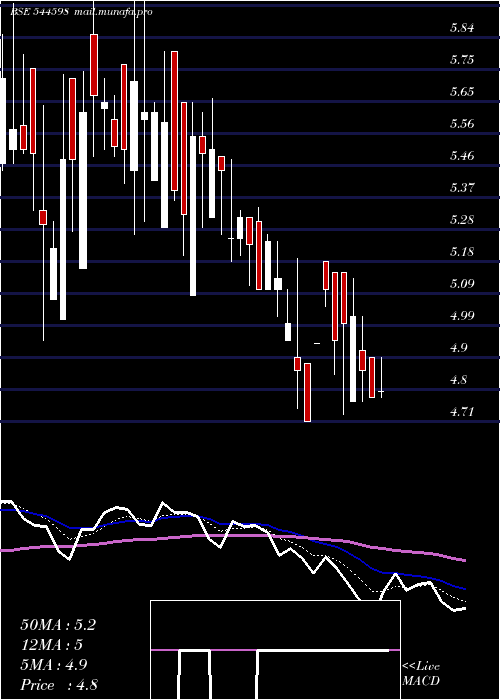
Task: Click the 5MA : 4.9 readout
Action: (54, 665)
